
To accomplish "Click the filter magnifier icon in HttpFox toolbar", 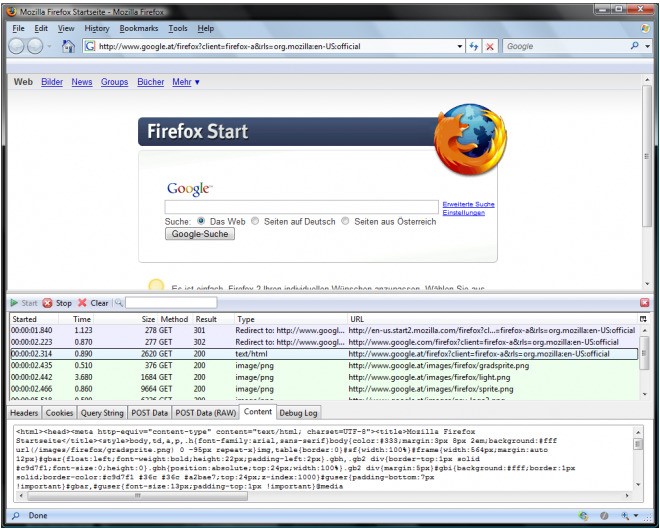I will click(119, 303).
